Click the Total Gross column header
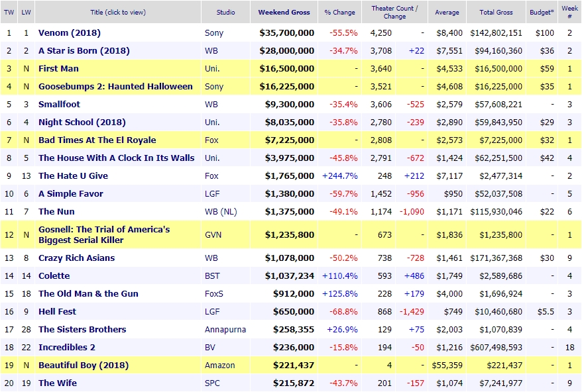582x392 pixels. click(496, 12)
